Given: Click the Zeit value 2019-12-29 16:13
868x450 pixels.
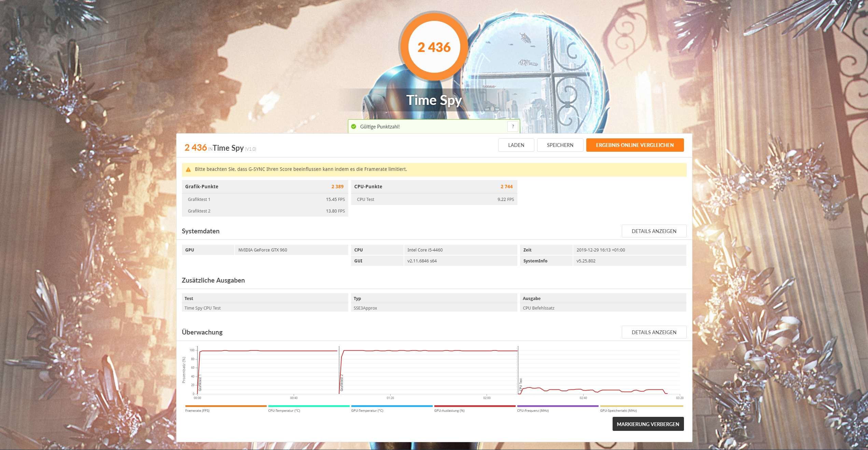Looking at the screenshot, I should [601, 250].
